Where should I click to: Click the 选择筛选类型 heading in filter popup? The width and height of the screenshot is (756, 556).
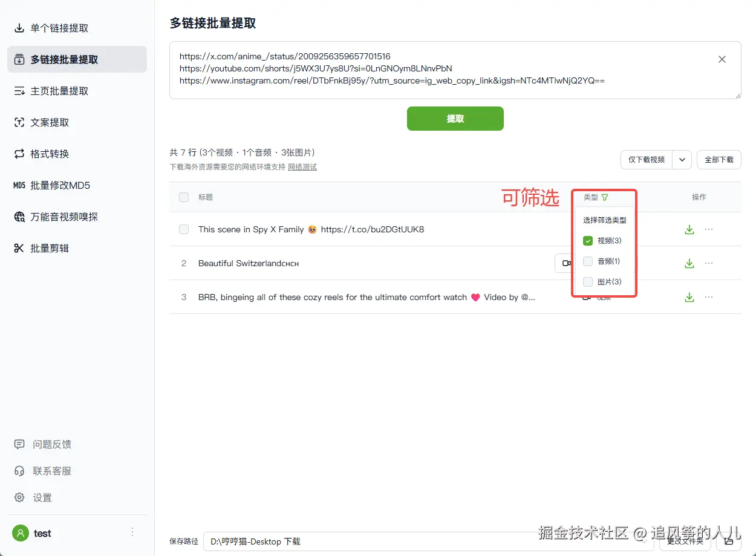(605, 220)
